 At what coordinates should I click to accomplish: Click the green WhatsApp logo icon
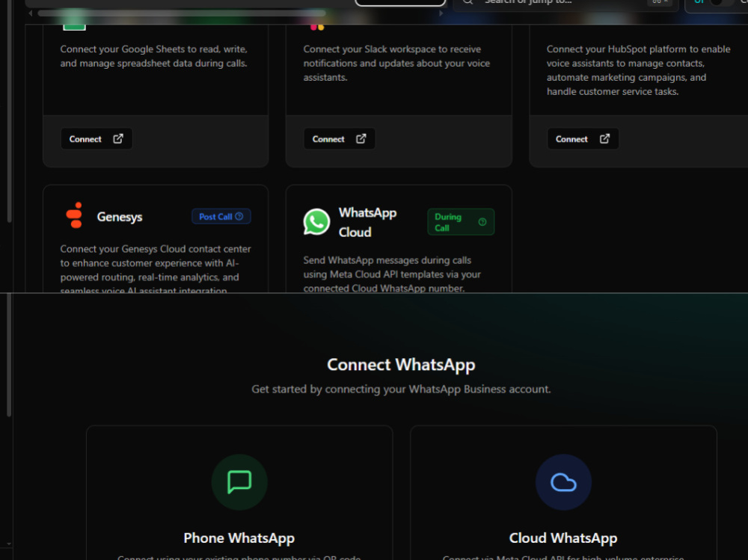pos(316,222)
